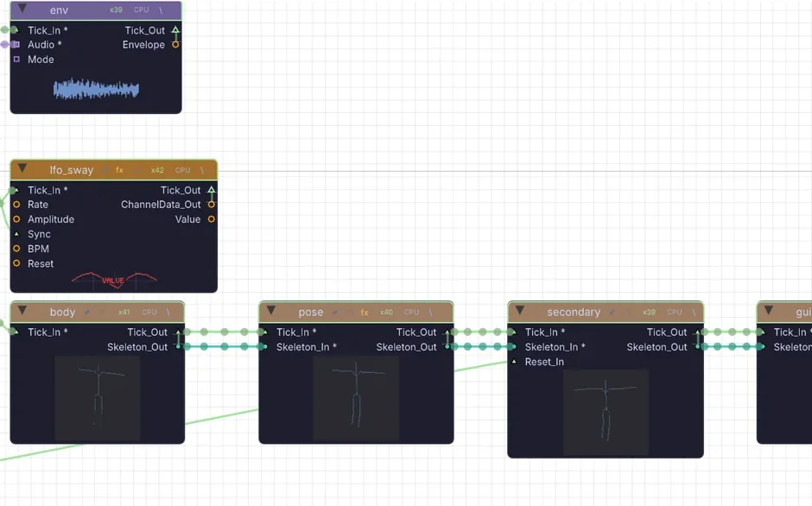Click the Tick_Out port on pose
This screenshot has height=506, width=812.
[x=447, y=332]
